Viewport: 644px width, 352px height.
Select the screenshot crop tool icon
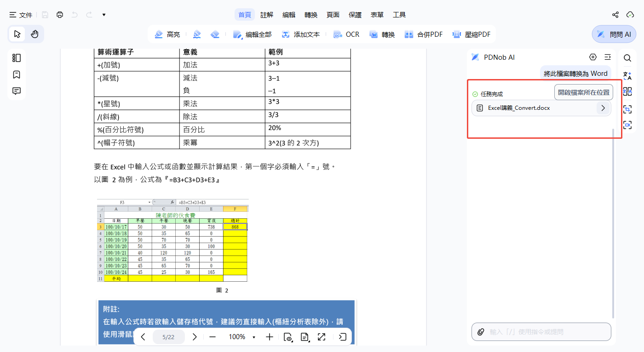point(627,109)
